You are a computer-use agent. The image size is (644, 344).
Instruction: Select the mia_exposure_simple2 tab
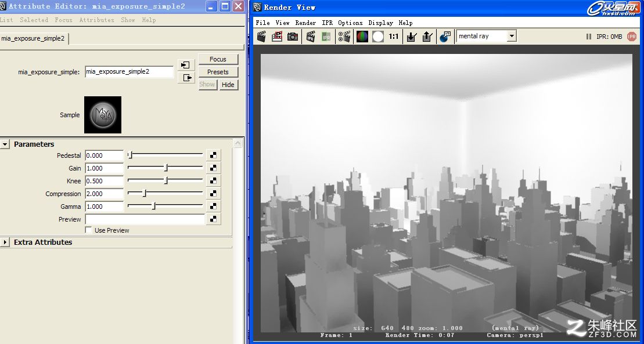33,38
